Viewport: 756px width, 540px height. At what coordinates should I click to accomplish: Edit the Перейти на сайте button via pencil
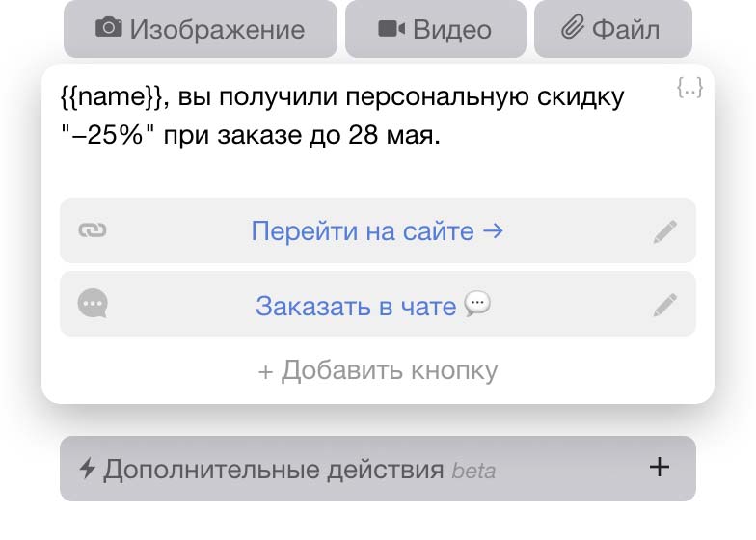pyautogui.click(x=664, y=231)
